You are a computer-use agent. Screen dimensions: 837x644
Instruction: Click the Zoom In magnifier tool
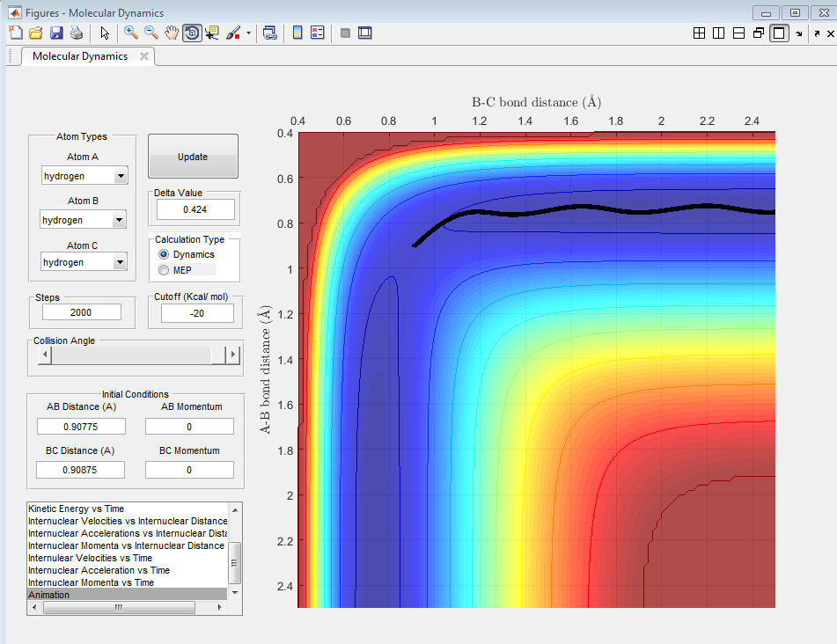tap(130, 33)
